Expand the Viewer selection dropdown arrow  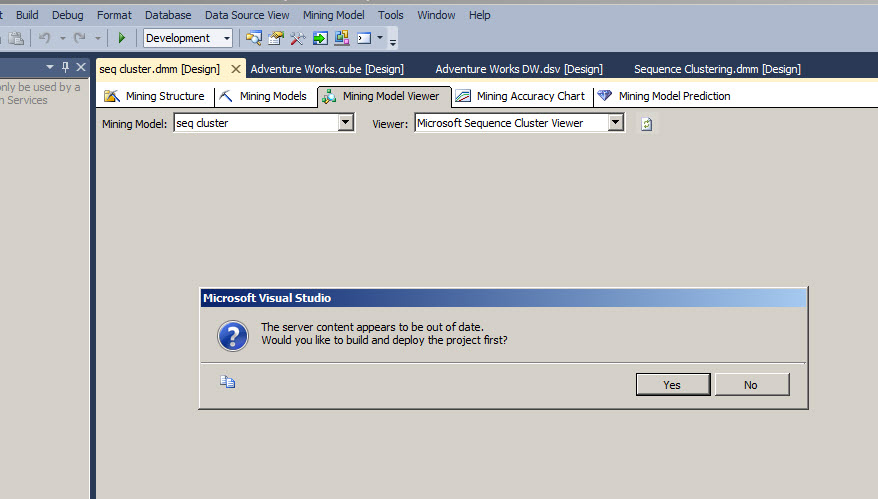[x=615, y=123]
